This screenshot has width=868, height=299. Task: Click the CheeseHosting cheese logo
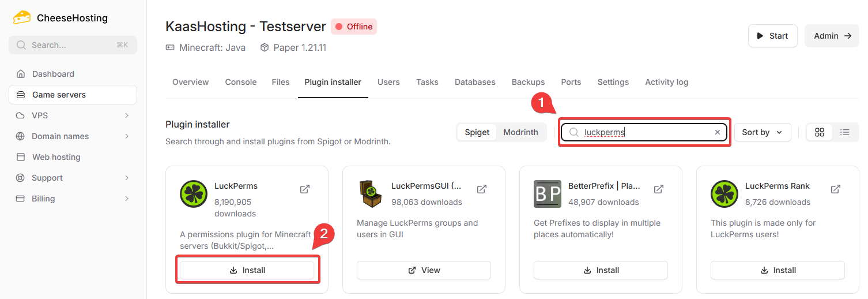pyautogui.click(x=22, y=18)
